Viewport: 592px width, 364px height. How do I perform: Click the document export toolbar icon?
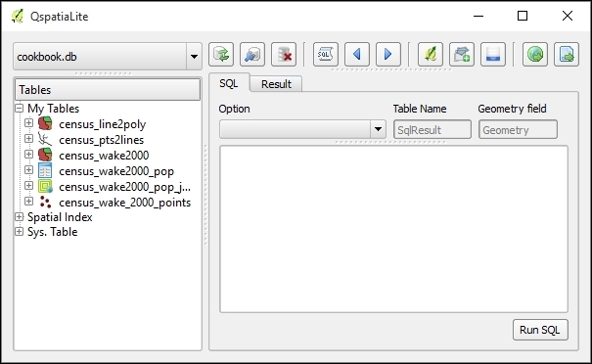click(567, 55)
